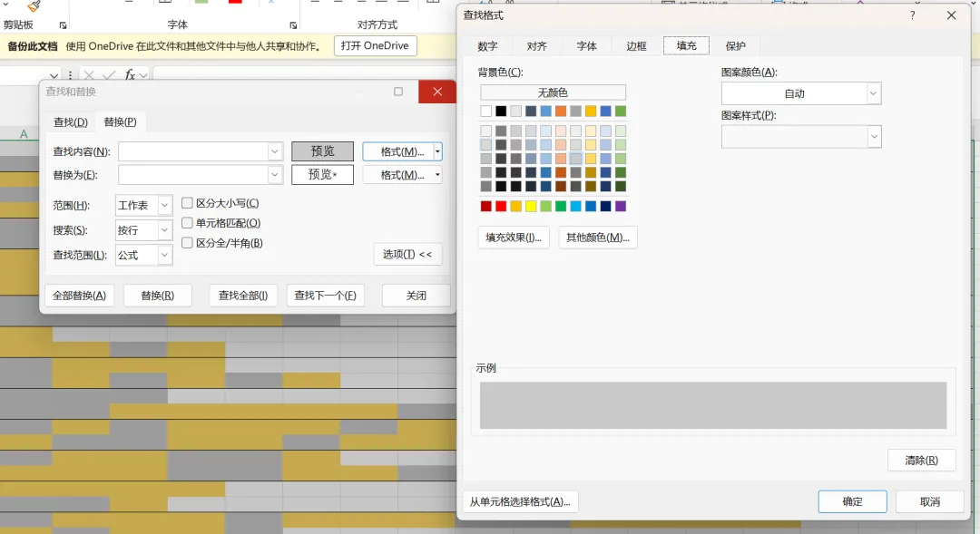
Task: Select the 填充 tab
Action: coord(686,45)
